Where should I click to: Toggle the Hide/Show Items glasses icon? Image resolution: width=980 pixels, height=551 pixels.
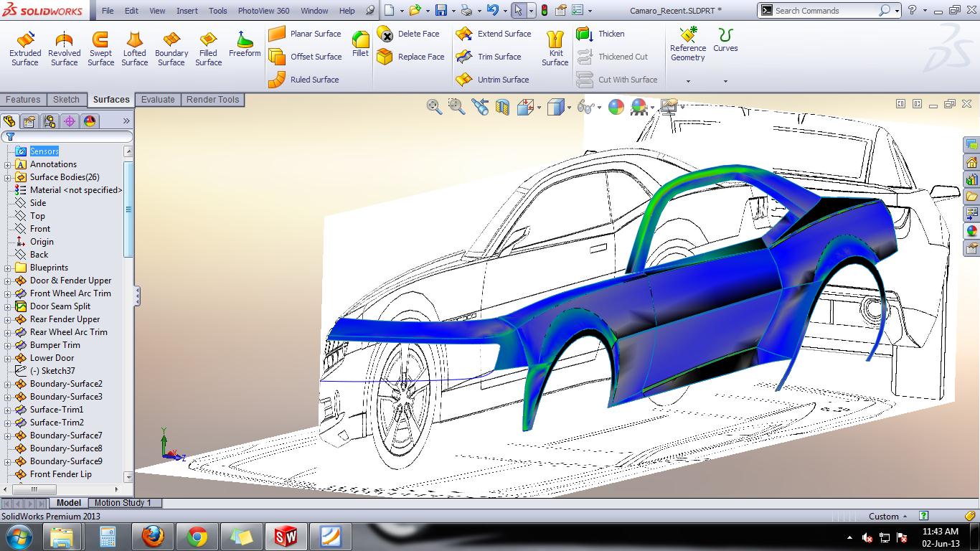click(587, 107)
